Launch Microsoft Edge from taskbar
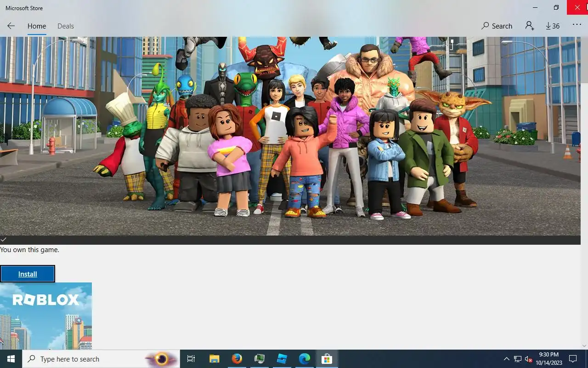Viewport: 588px width, 368px height. click(x=304, y=359)
